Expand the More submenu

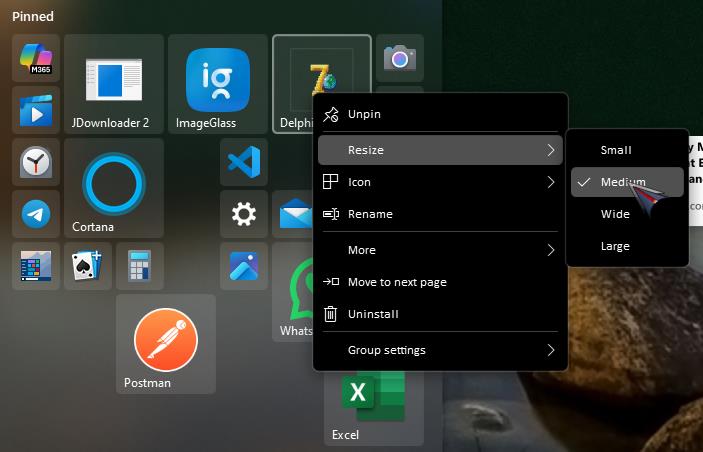(x=440, y=250)
